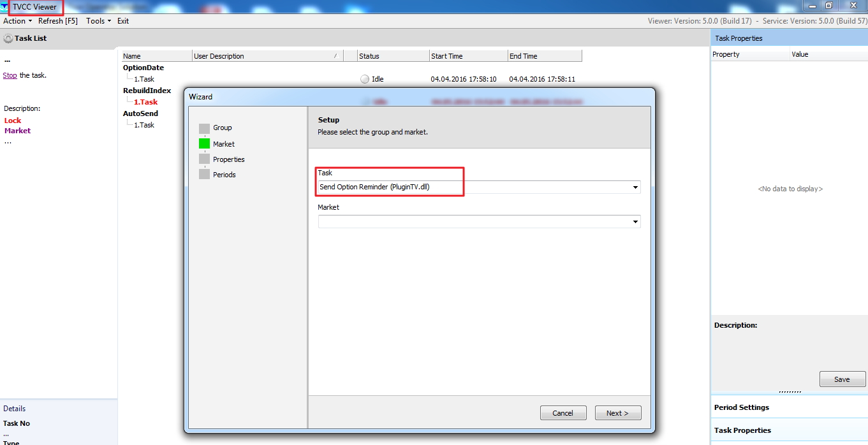Click the Task List gear icon
The image size is (868, 445).
8,38
